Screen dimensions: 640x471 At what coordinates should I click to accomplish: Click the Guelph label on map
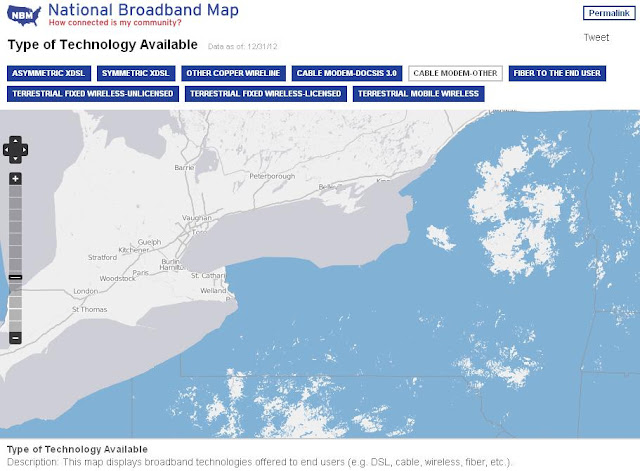coord(149,242)
